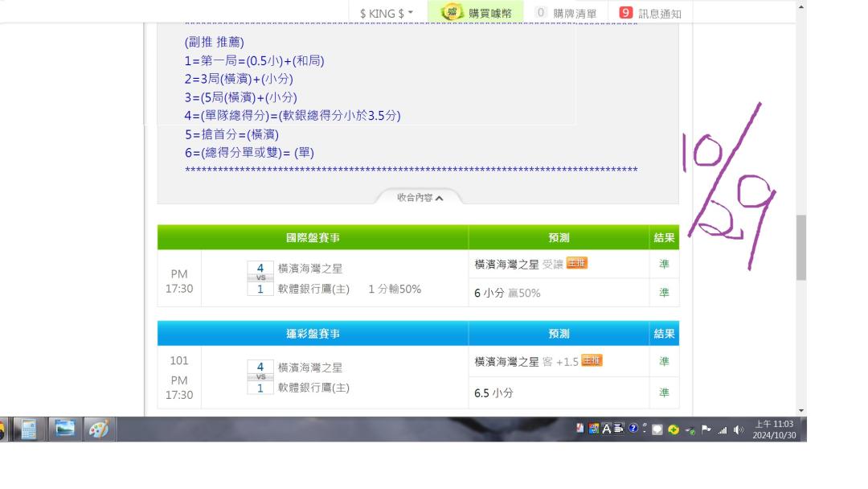
Task: Open the volume speaker tray icon
Action: pyautogui.click(x=739, y=429)
